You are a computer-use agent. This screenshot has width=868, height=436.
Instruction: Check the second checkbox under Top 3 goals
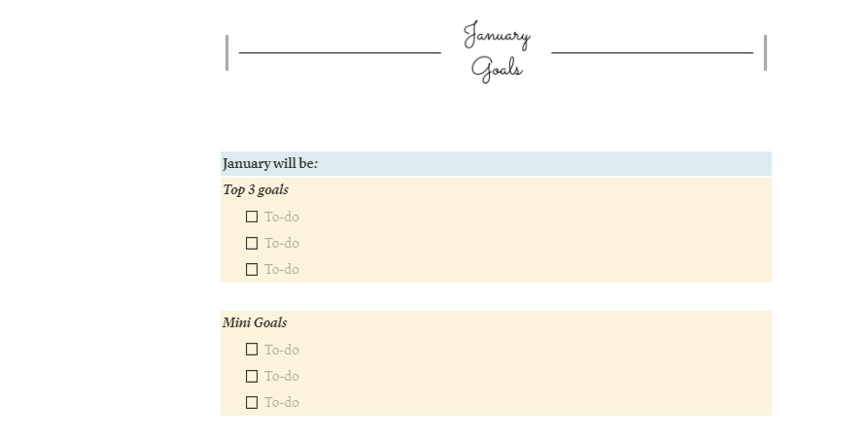[x=252, y=243]
